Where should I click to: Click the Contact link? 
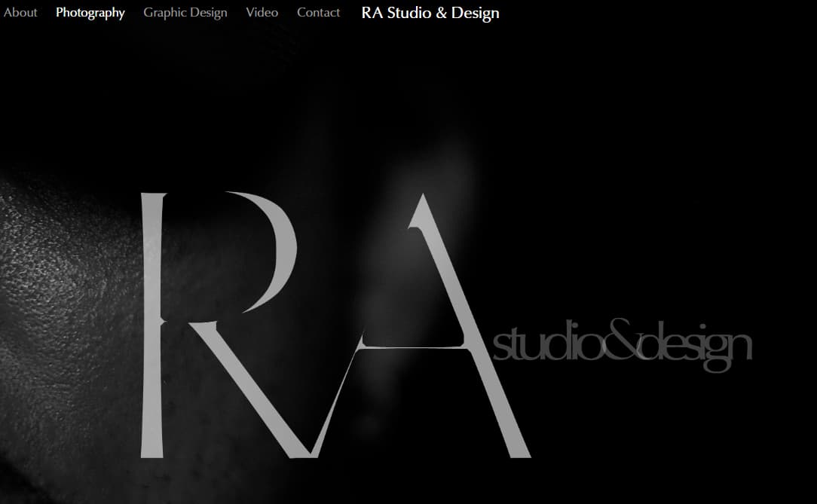[318, 13]
